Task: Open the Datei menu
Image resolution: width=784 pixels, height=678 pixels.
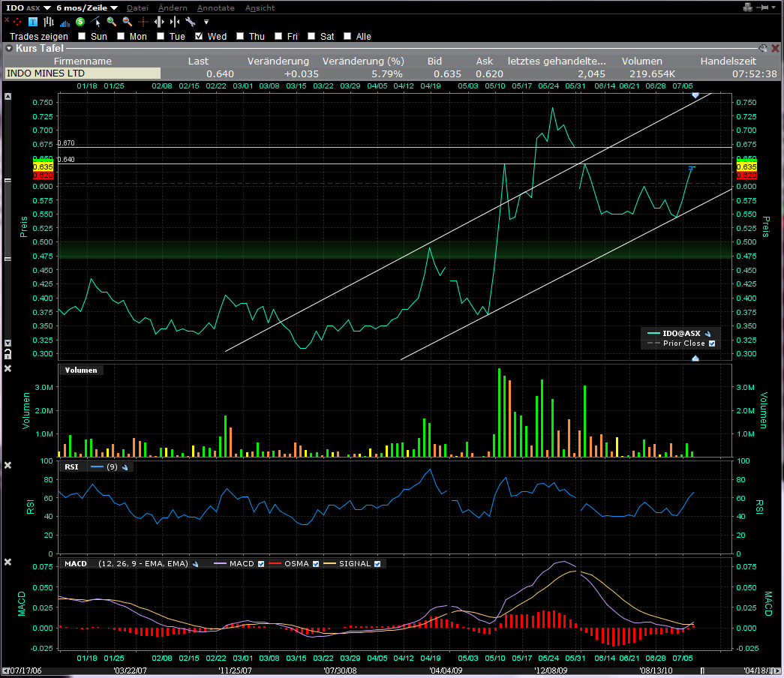Action: tap(137, 8)
